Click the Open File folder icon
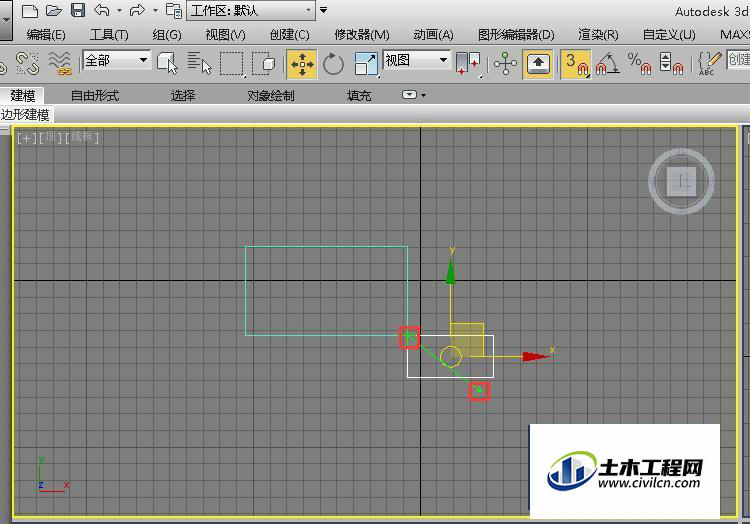The image size is (750, 524). click(54, 11)
